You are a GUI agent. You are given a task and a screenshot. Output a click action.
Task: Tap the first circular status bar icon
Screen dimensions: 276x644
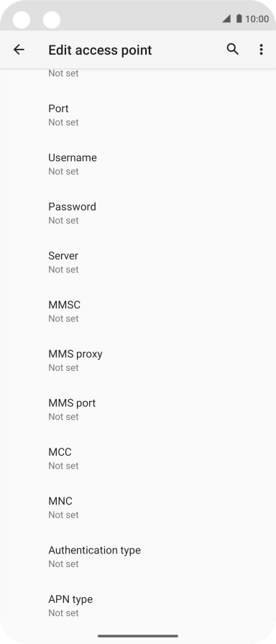point(22,19)
